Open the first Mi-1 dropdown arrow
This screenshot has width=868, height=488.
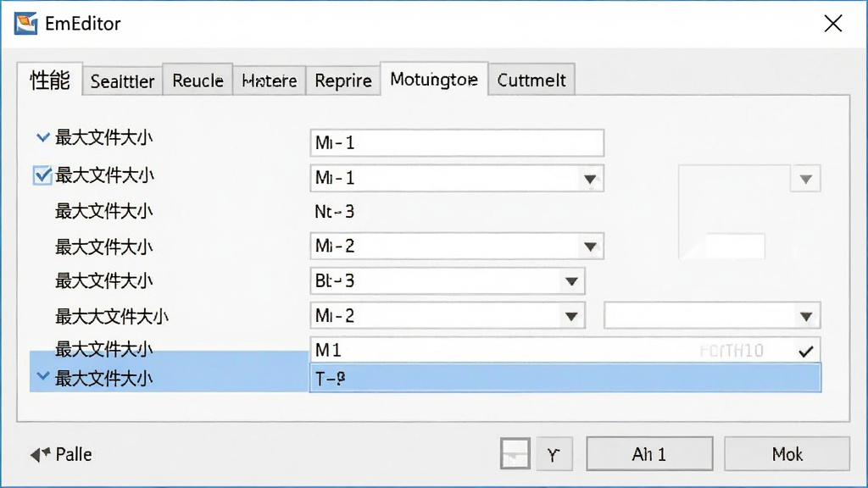[x=590, y=180]
